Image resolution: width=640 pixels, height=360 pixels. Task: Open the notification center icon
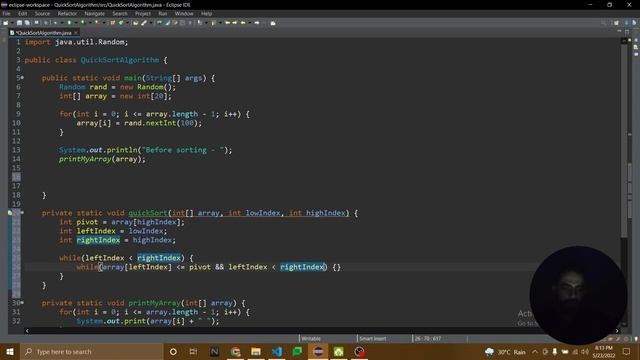[x=627, y=351]
